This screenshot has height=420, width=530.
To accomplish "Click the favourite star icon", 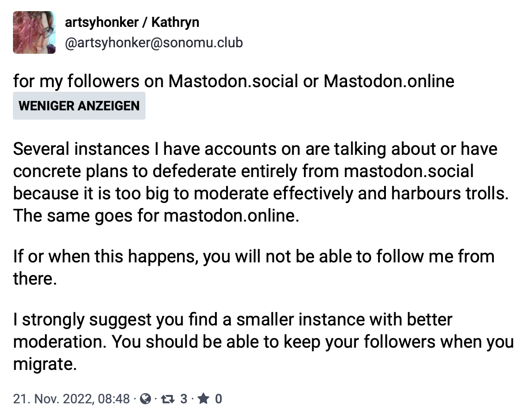I will pos(203,398).
